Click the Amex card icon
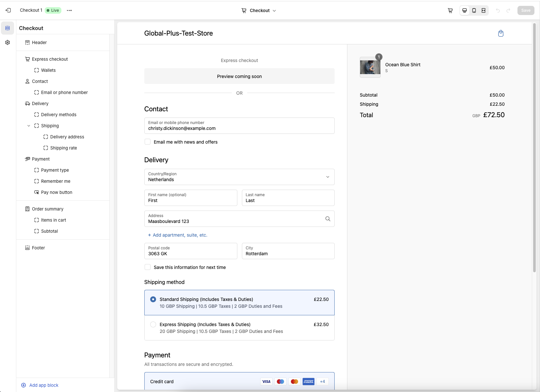Image resolution: width=540 pixels, height=392 pixels. pyautogui.click(x=309, y=382)
